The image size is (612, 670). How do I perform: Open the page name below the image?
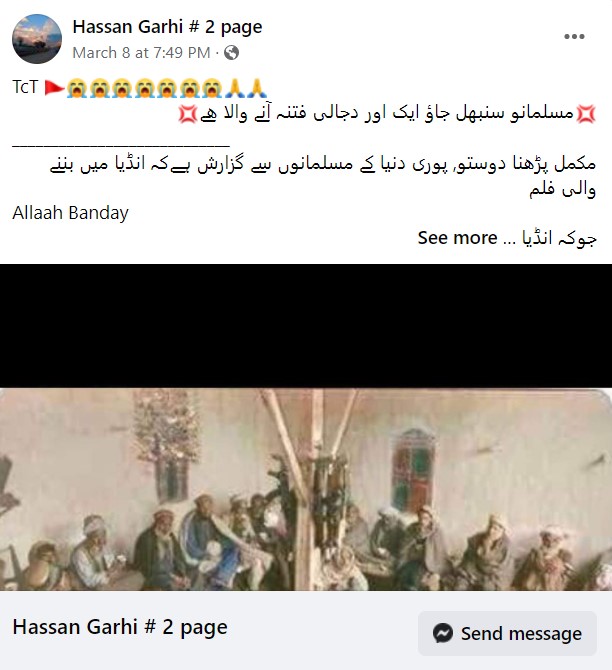[x=120, y=627]
